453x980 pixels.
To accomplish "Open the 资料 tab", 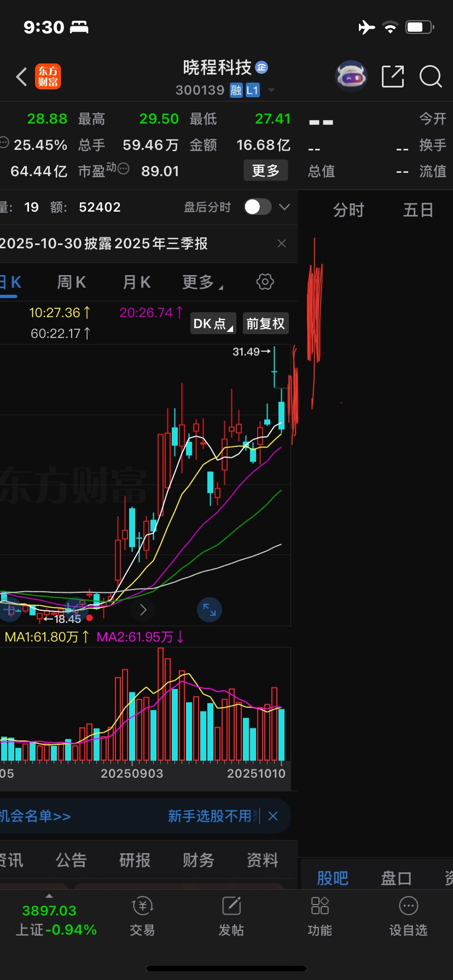I will (262, 860).
